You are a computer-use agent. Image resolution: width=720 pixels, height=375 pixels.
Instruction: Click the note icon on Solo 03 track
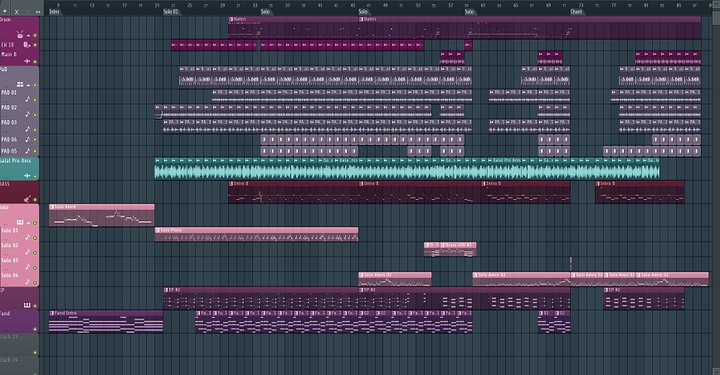tap(28, 267)
